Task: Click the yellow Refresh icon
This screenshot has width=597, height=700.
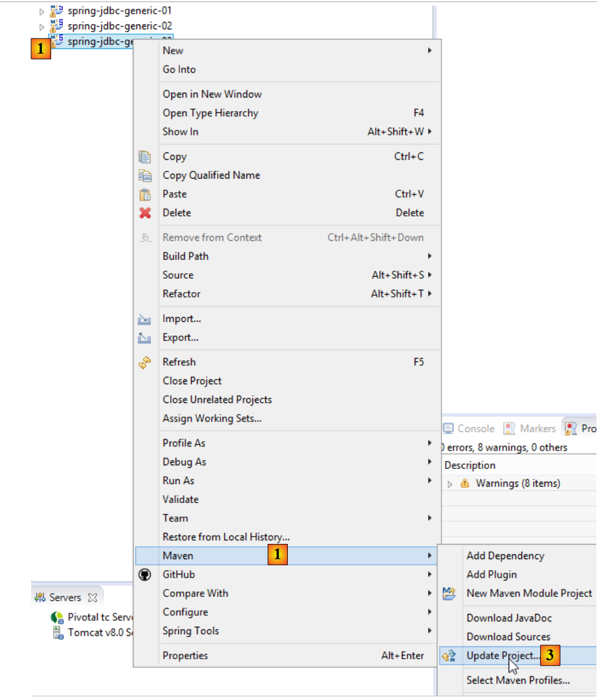Action: click(x=145, y=362)
